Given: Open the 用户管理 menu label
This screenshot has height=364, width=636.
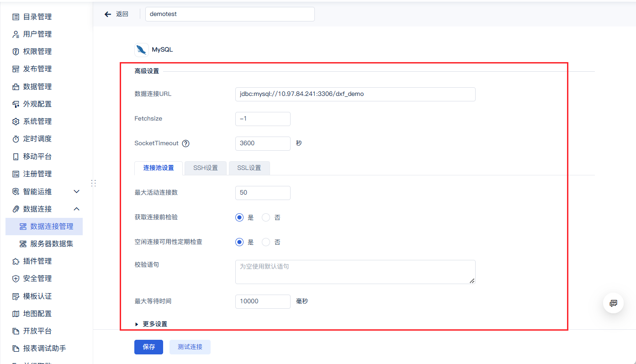Looking at the screenshot, I should pyautogui.click(x=37, y=34).
